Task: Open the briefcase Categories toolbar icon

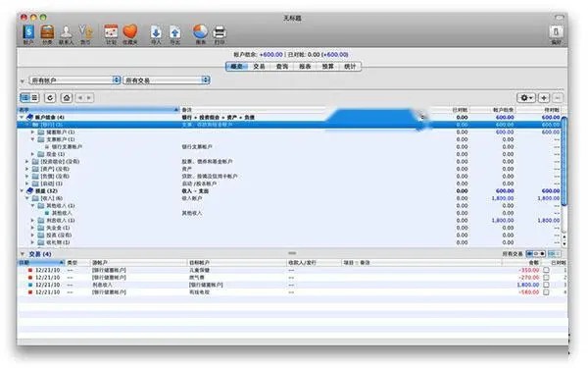Action: tap(47, 33)
